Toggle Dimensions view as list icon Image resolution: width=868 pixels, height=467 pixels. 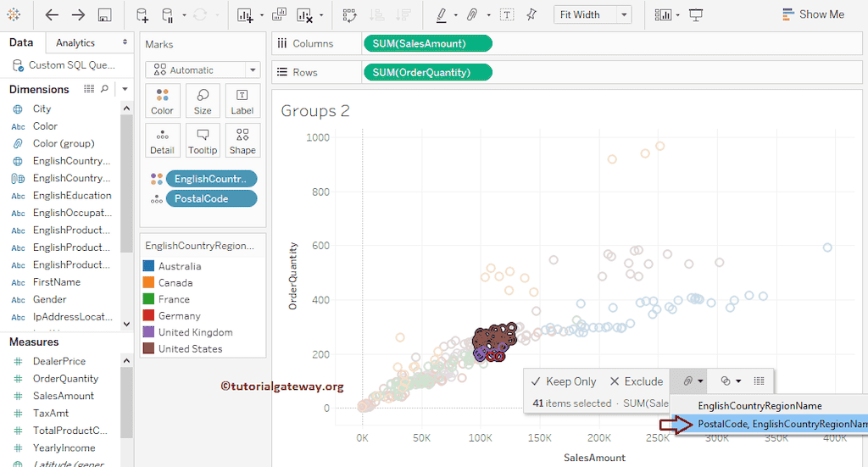tap(88, 88)
